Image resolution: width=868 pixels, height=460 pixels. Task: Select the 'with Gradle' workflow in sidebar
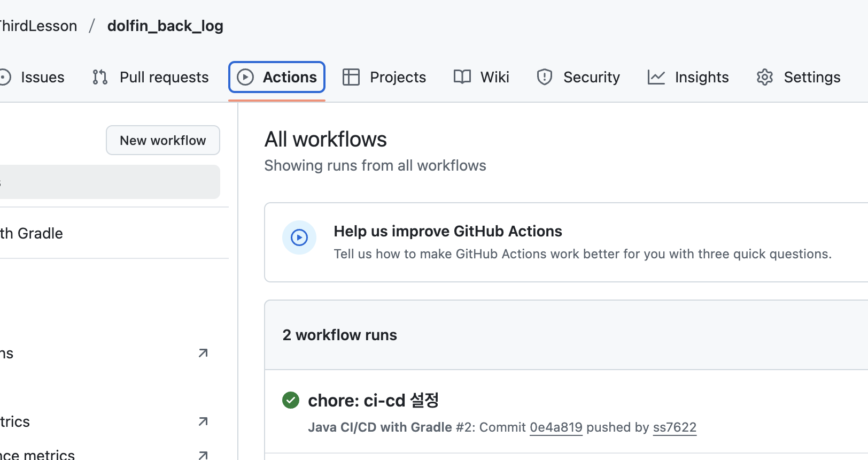pos(32,233)
